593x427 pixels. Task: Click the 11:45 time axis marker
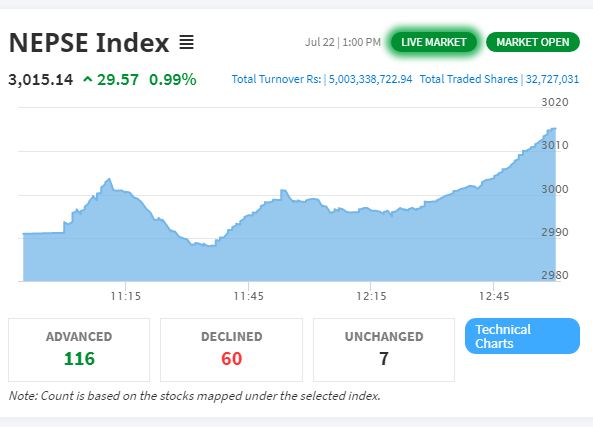pos(248,296)
